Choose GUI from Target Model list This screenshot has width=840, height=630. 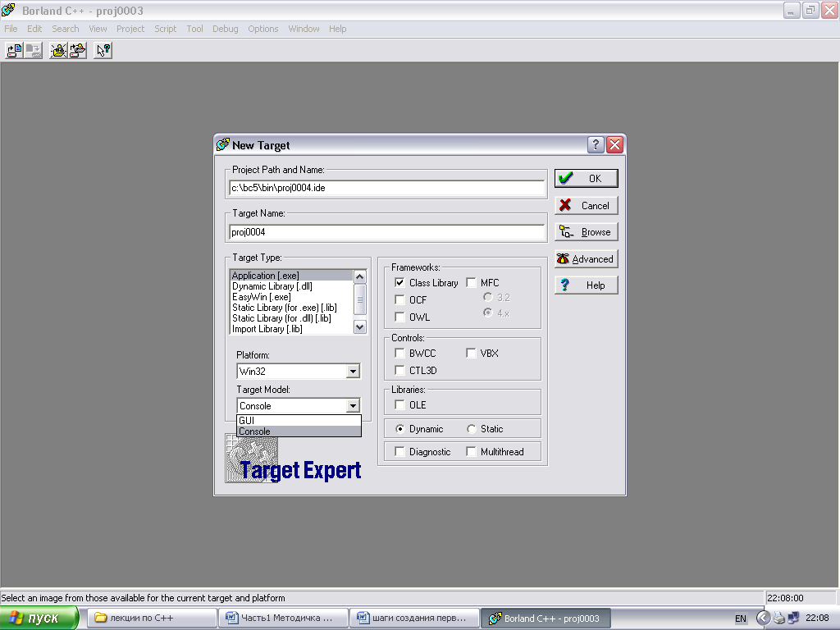coord(299,421)
